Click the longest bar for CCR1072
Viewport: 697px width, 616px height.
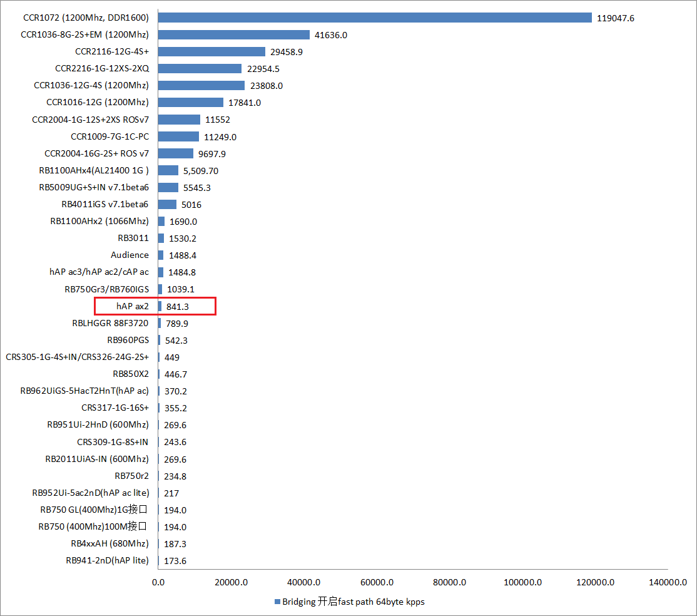[375, 18]
